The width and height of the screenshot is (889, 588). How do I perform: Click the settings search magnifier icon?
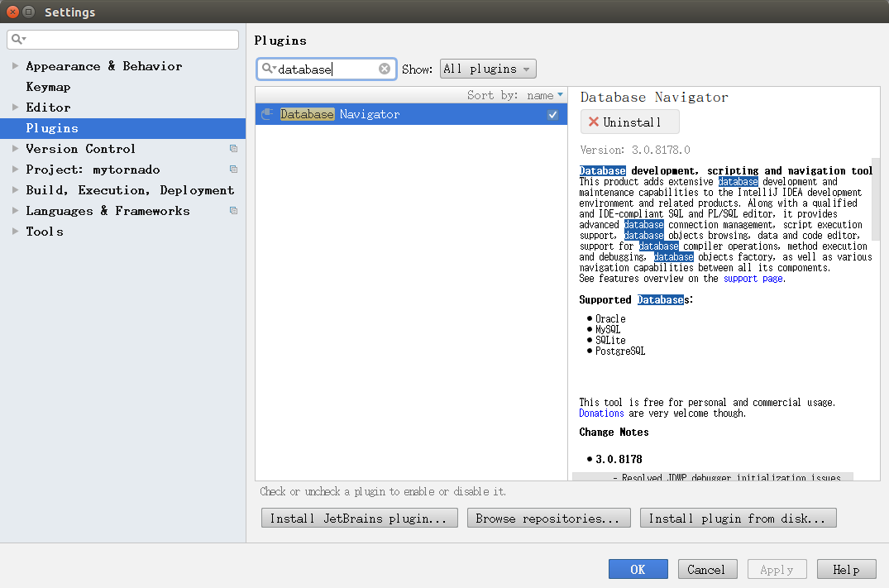pyautogui.click(x=18, y=39)
